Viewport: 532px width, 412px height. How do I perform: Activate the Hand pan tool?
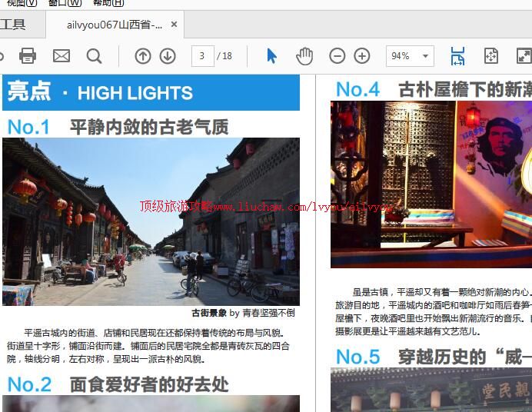(304, 55)
